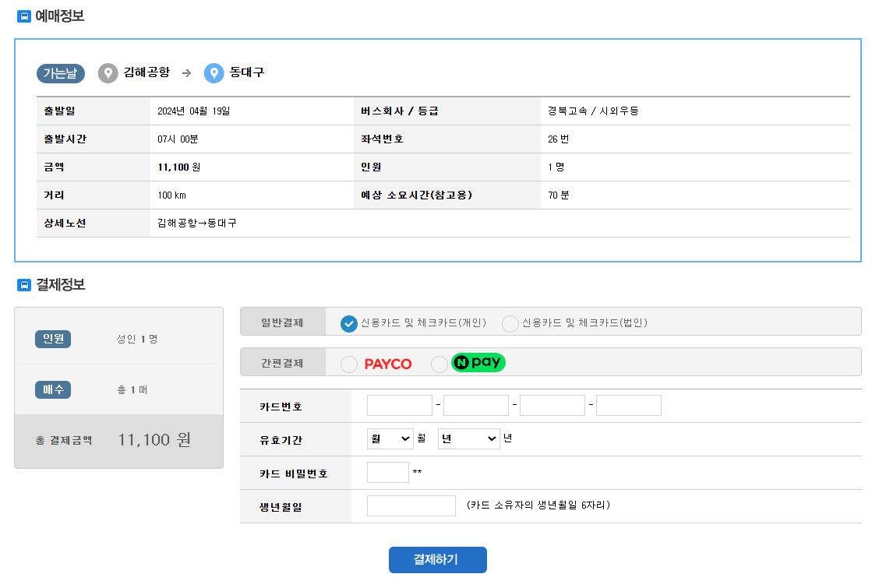Image resolution: width=879 pixels, height=588 pixels.
Task: Open the 월 month dropdown under 유효기간
Action: tap(389, 438)
